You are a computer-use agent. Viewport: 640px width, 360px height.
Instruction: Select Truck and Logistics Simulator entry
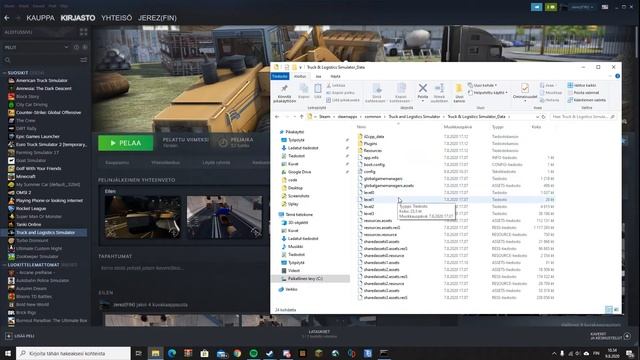point(45,233)
